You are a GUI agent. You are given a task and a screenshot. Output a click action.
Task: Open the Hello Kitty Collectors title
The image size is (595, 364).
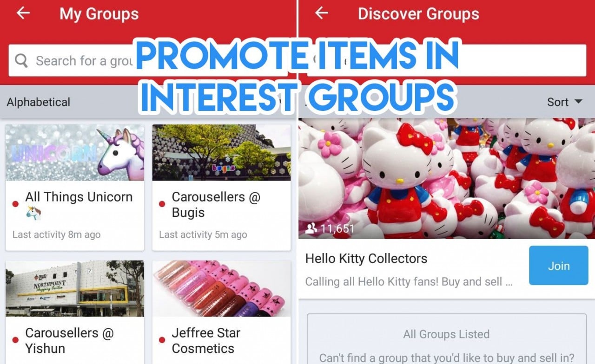[x=366, y=259]
